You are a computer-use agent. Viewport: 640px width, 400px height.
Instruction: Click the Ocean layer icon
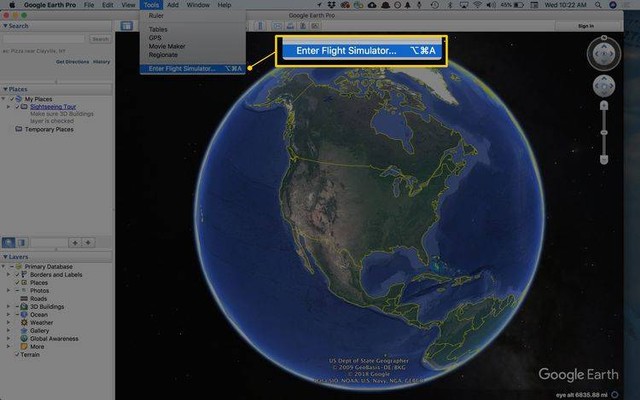click(24, 315)
